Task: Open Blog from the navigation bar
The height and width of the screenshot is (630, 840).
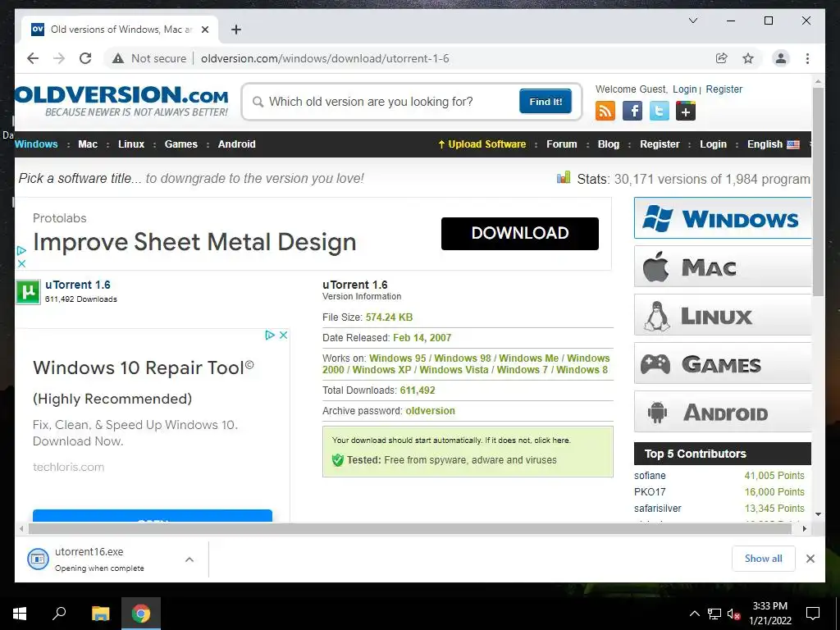Action: pos(608,144)
